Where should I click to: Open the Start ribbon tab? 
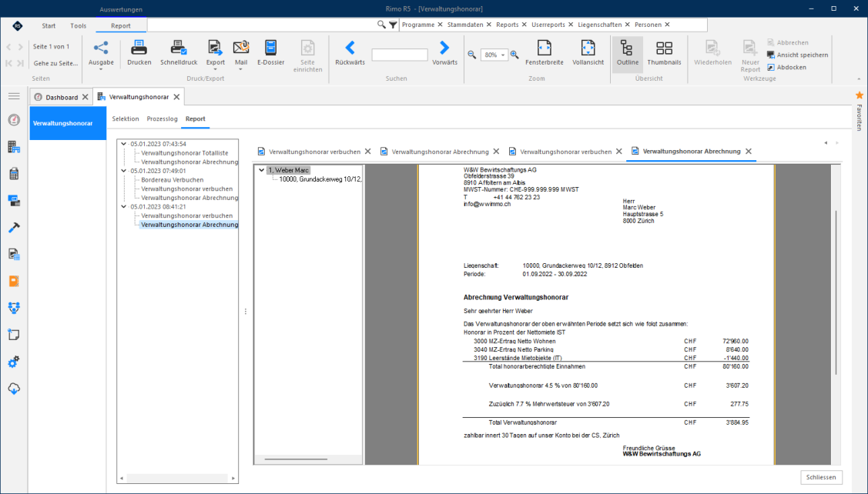coord(49,25)
